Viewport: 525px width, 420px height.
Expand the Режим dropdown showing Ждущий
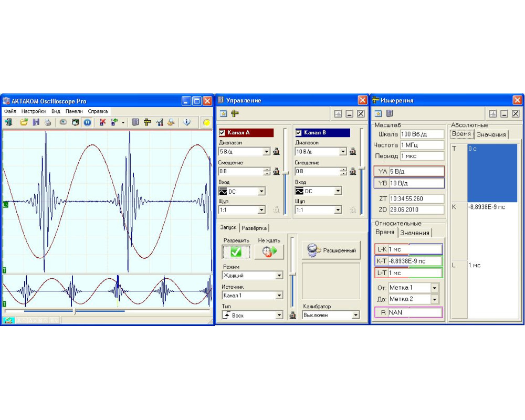tap(279, 276)
